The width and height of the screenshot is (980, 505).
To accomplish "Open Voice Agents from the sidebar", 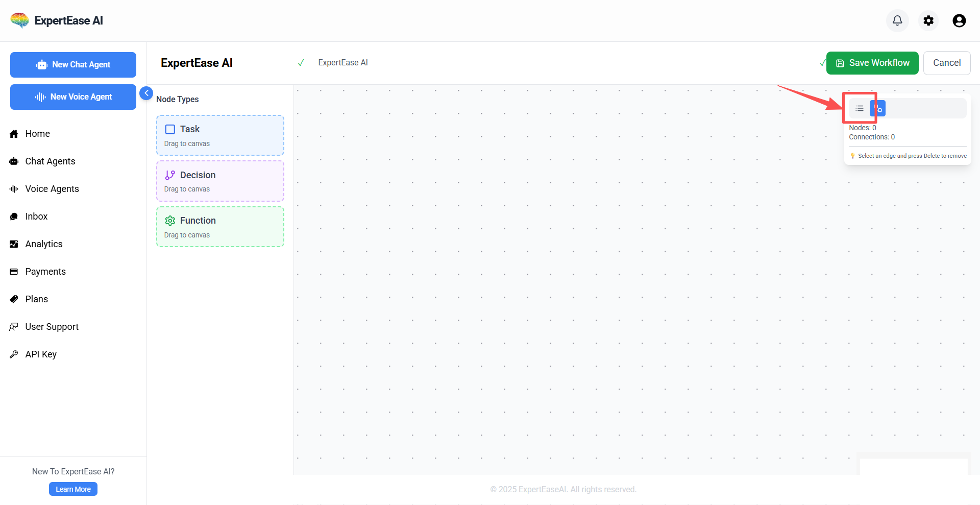I will 52,189.
